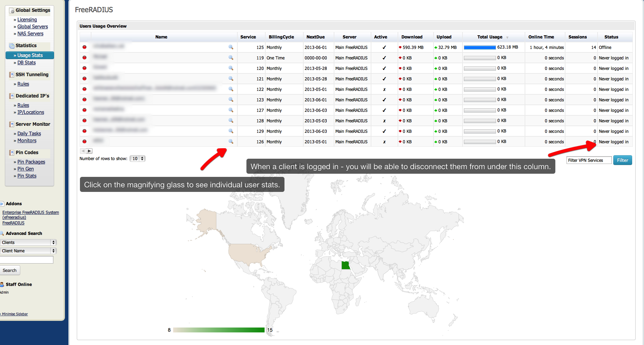Click total usage bar for 623.18 MB row
The width and height of the screenshot is (644, 345).
pyautogui.click(x=480, y=47)
